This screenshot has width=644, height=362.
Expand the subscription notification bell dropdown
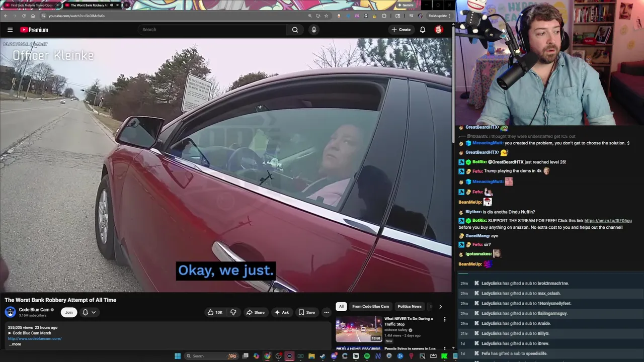[89, 312]
